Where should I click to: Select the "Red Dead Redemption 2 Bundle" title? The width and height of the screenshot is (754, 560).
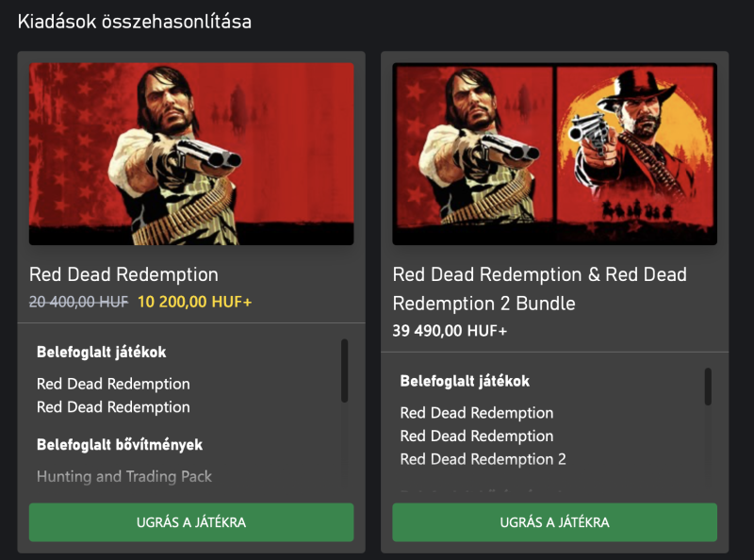[539, 288]
